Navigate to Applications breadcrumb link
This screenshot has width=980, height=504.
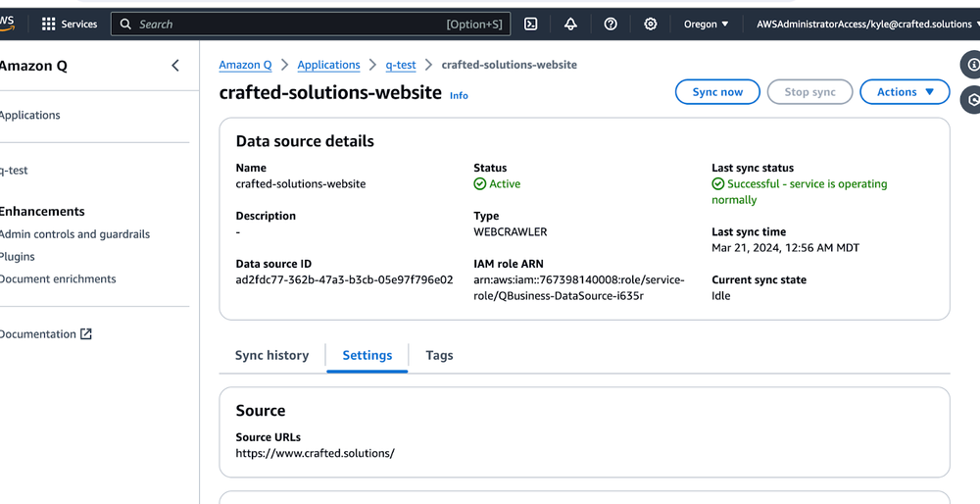point(328,65)
